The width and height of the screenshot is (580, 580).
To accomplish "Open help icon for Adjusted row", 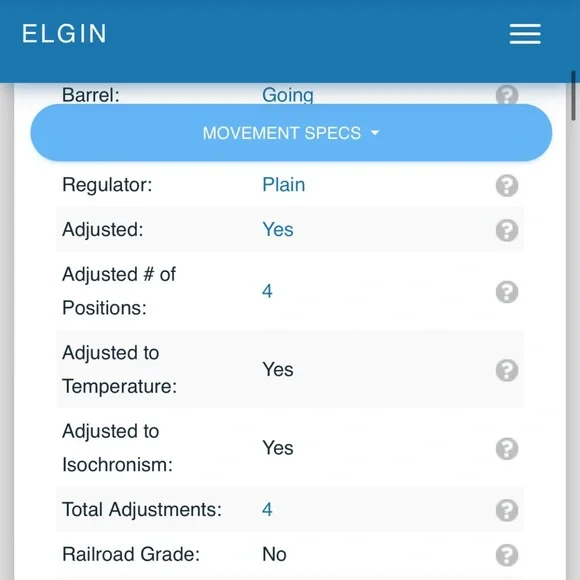I will click(x=507, y=230).
